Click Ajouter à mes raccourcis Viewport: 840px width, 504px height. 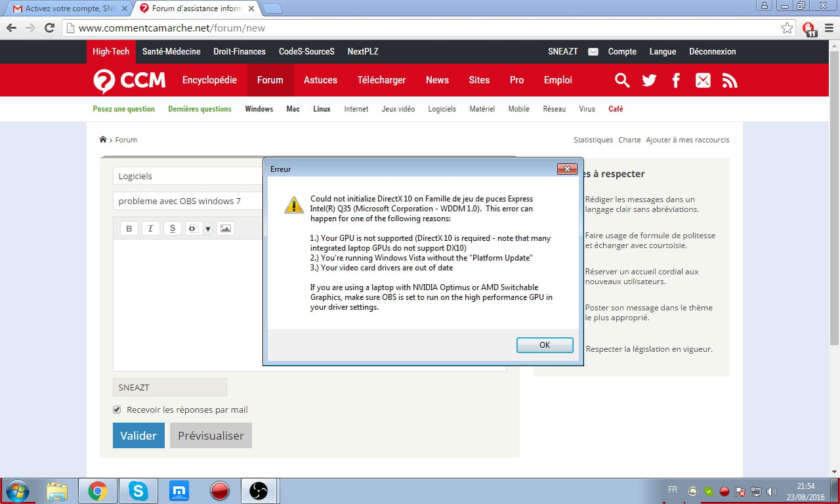pos(688,140)
